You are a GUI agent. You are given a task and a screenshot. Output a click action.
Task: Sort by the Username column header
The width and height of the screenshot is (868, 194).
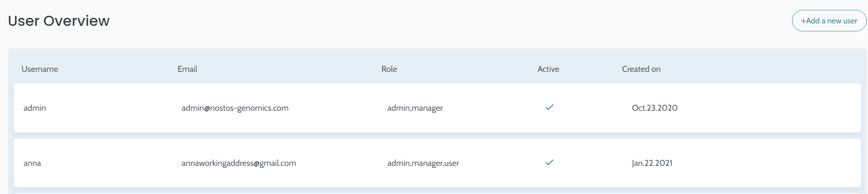pos(40,69)
